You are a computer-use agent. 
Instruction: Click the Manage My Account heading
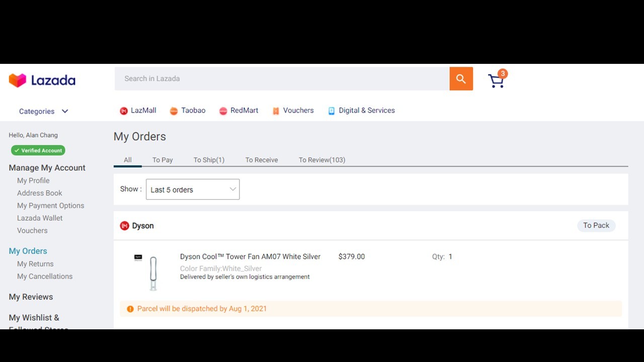pos(47,168)
